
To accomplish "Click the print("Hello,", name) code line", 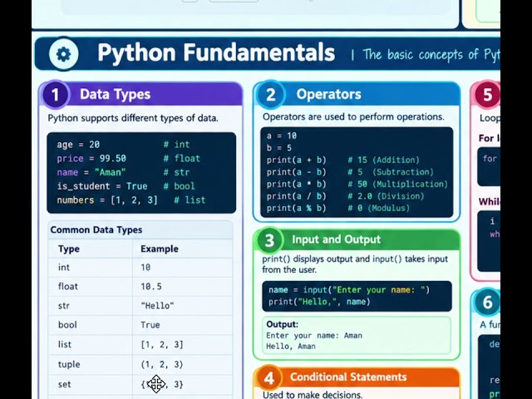I will pos(319,302).
